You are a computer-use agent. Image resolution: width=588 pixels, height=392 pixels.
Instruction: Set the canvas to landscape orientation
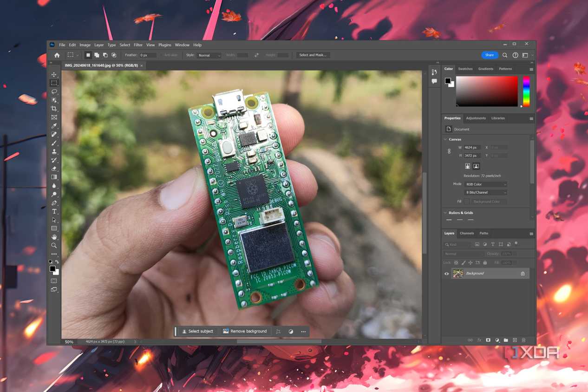[x=476, y=166]
